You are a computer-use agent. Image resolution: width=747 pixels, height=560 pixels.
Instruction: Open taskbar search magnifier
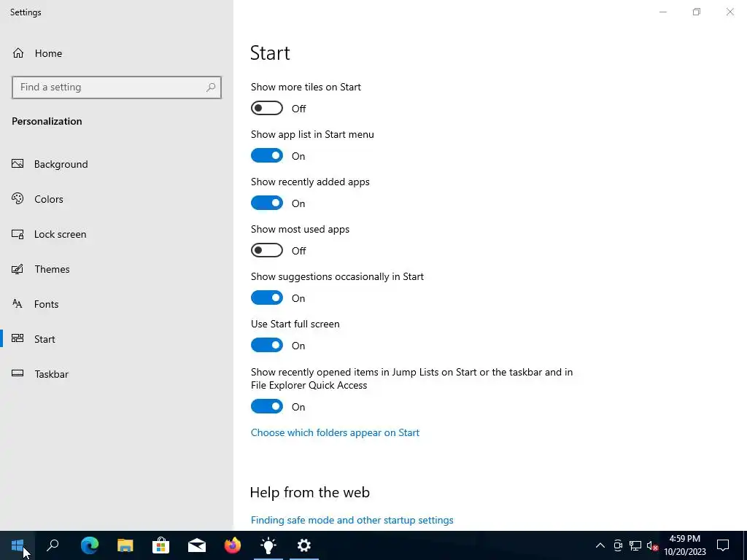(x=53, y=545)
